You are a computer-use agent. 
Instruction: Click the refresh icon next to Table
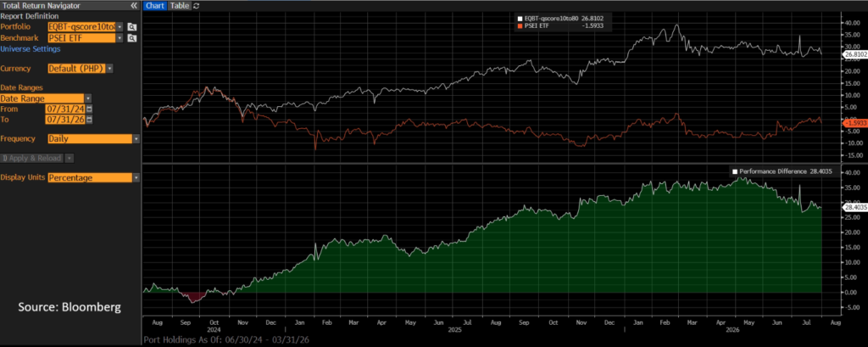pyautogui.click(x=196, y=6)
